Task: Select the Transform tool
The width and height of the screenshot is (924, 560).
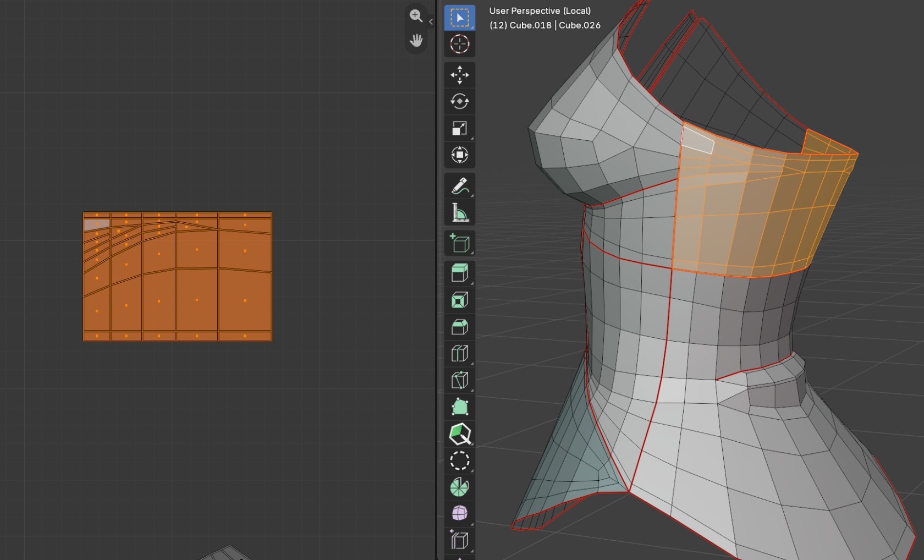Action: coord(460,155)
